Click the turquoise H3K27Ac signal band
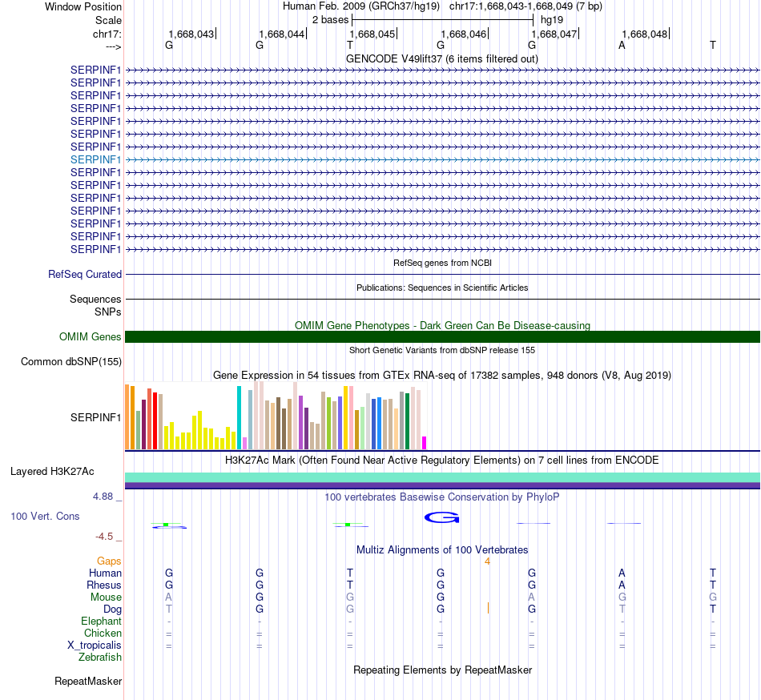This screenshot has width=761, height=700. point(442,477)
